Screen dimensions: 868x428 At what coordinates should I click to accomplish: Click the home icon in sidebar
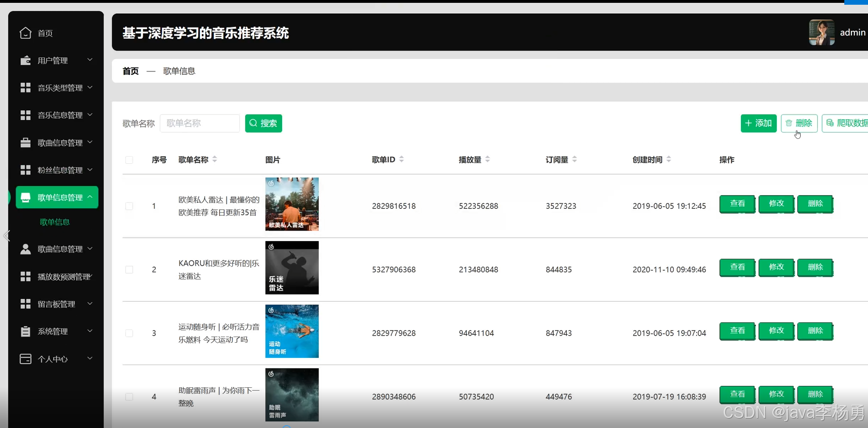pyautogui.click(x=26, y=33)
